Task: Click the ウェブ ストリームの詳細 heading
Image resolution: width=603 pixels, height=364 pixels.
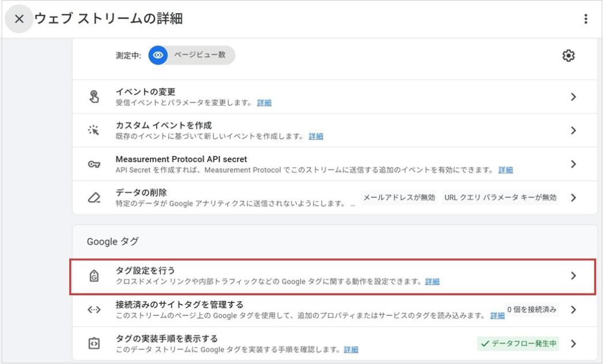Action: [108, 18]
